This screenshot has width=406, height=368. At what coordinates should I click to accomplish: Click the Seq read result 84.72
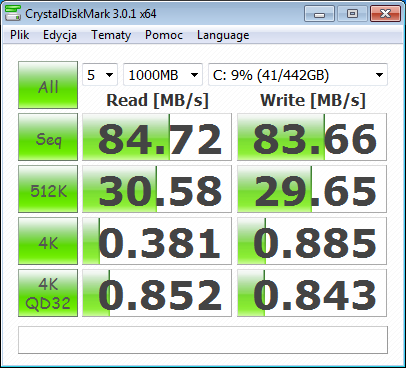point(157,137)
